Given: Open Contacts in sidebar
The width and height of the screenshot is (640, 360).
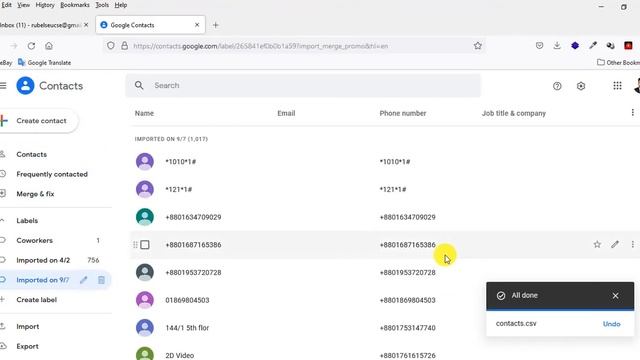Looking at the screenshot, I should (x=31, y=154).
